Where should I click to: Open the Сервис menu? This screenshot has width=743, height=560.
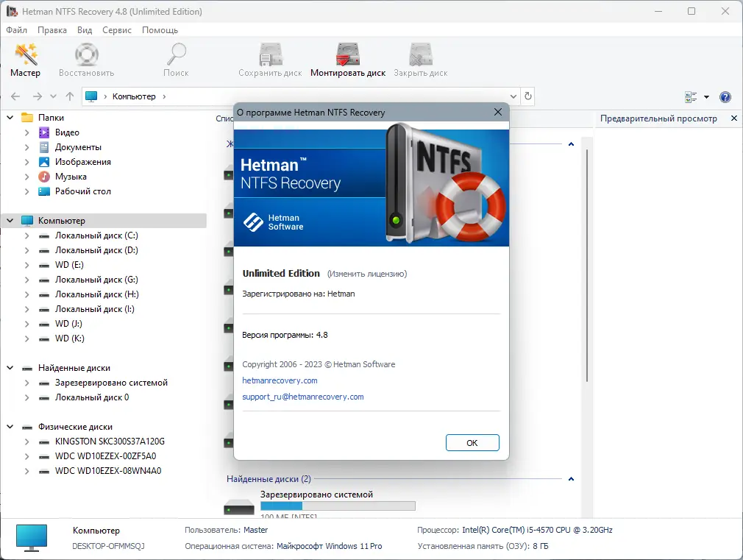point(117,30)
